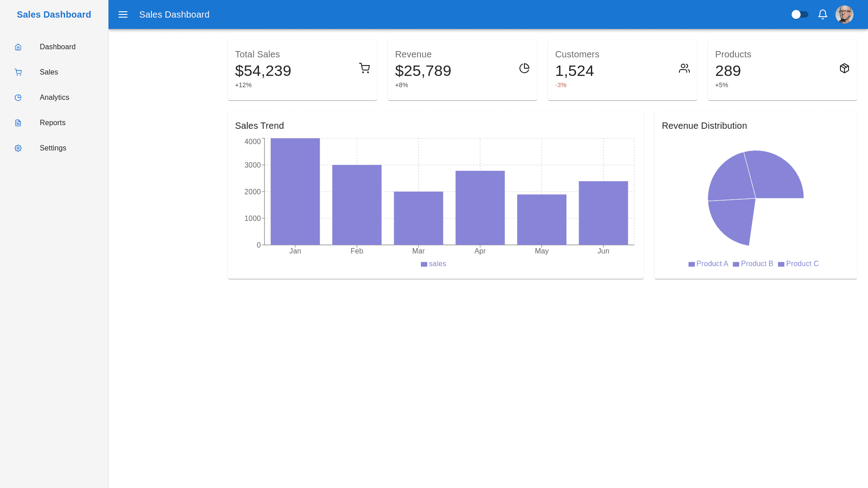Click the shopping cart icon in Total Sales
Viewport: 868px width, 488px height.
pos(364,68)
